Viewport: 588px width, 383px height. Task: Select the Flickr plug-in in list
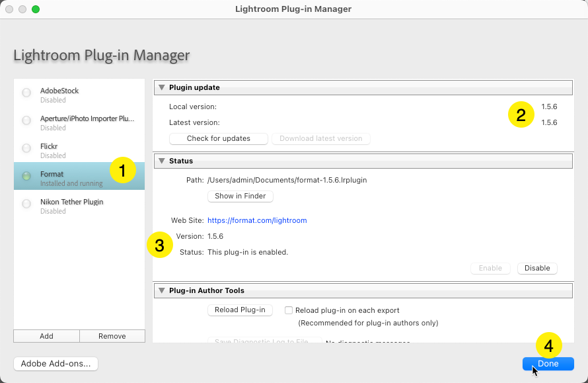tap(79, 149)
